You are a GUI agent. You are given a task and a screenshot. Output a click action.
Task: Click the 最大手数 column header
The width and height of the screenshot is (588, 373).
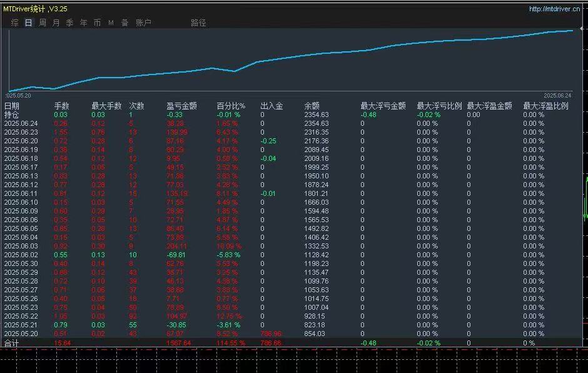[x=106, y=106]
